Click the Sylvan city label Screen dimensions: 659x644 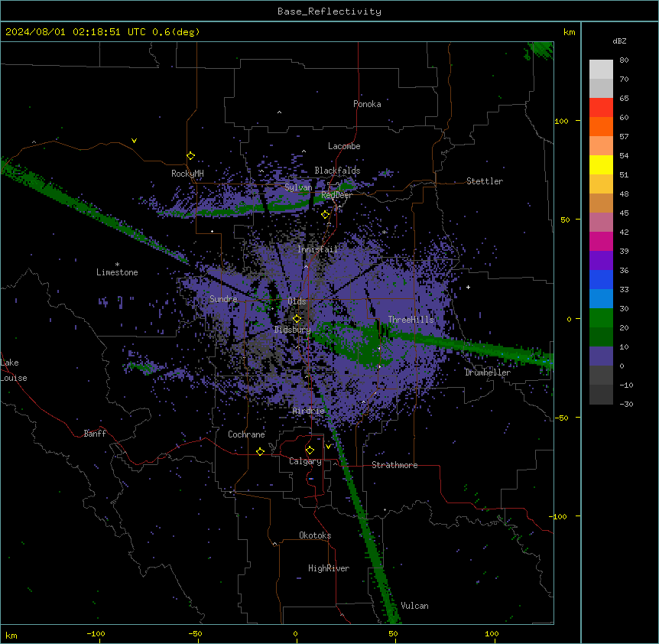(x=298, y=187)
